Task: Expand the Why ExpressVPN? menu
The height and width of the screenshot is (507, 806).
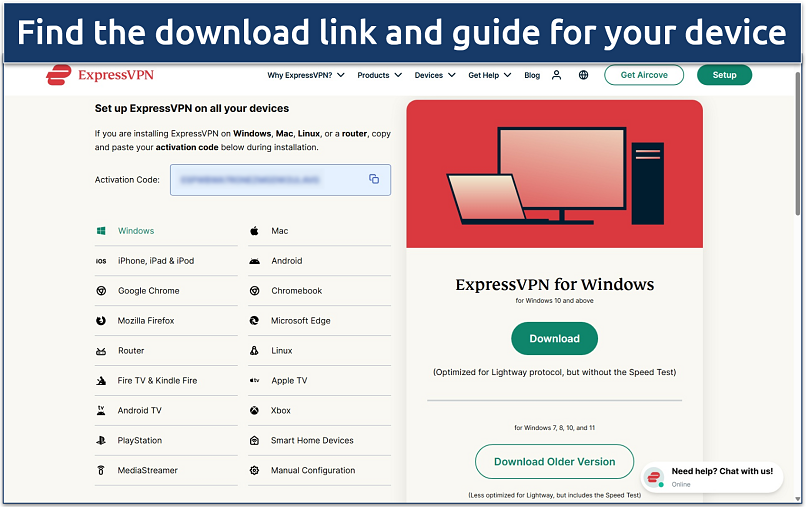Action: 306,75
